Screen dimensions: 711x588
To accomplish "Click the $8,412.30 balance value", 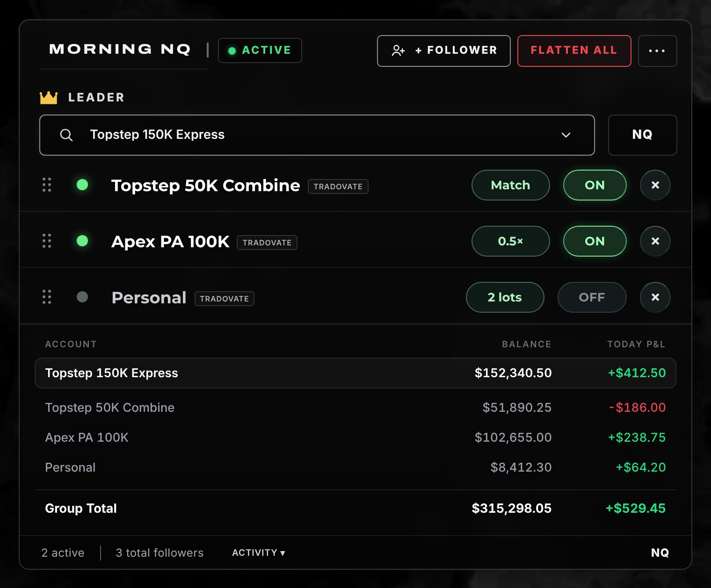I will point(521,467).
